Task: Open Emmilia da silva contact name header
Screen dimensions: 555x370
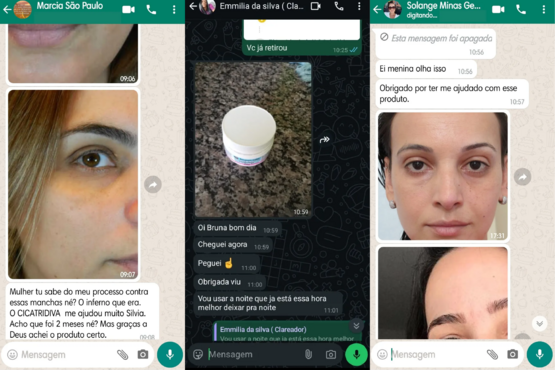Action: pos(261,6)
